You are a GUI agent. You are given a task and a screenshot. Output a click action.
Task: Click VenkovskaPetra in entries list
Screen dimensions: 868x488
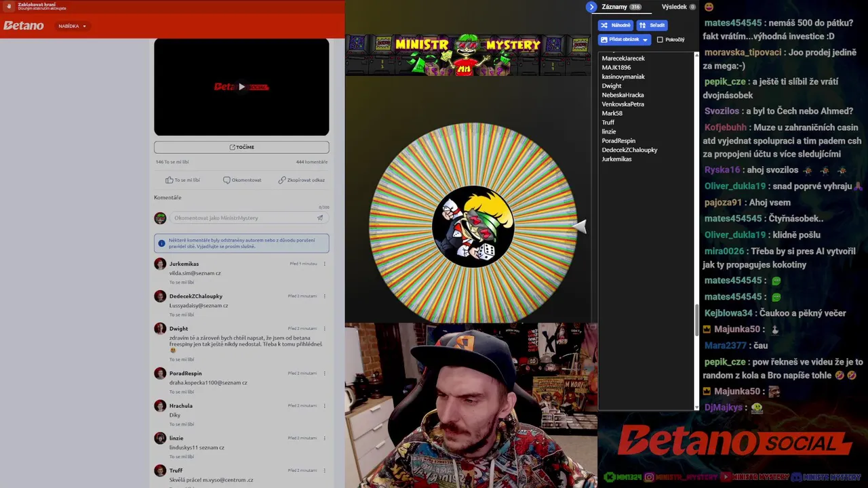tap(623, 104)
